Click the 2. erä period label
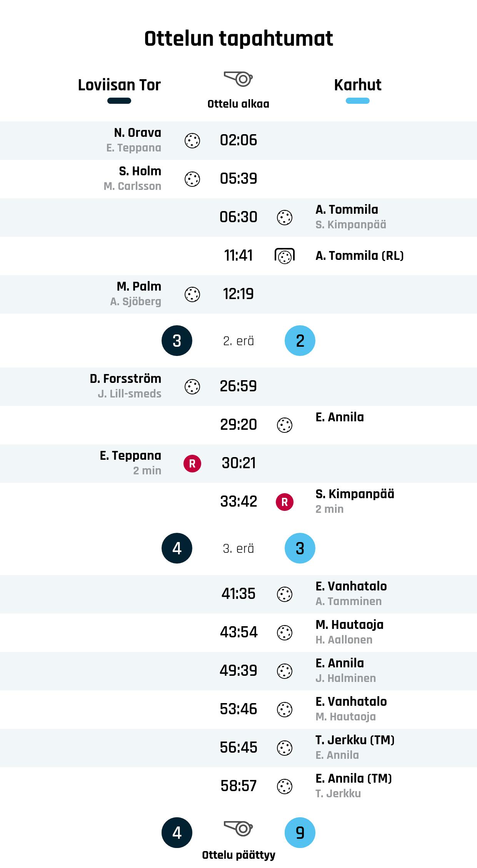Screen dimensions: 477x868 coord(239,341)
